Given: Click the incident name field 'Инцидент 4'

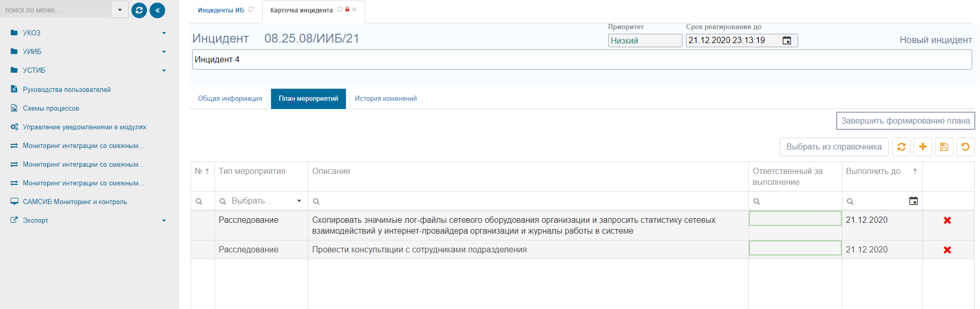Looking at the screenshot, I should 582,60.
